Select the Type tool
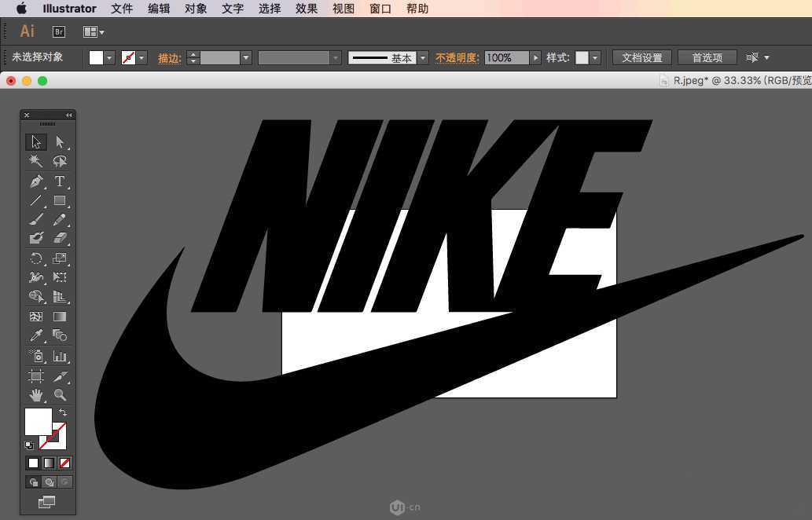The width and height of the screenshot is (812, 520). click(x=59, y=181)
